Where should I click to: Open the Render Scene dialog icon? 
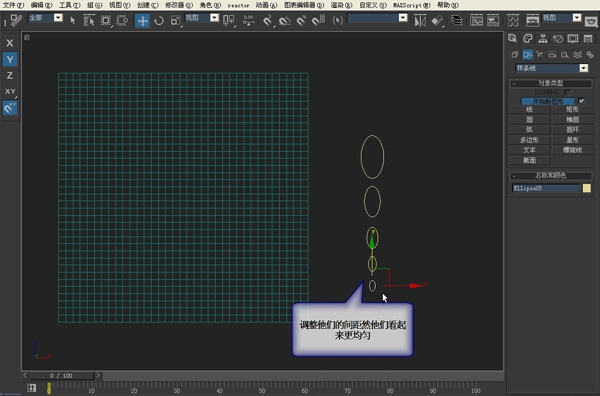[532, 20]
